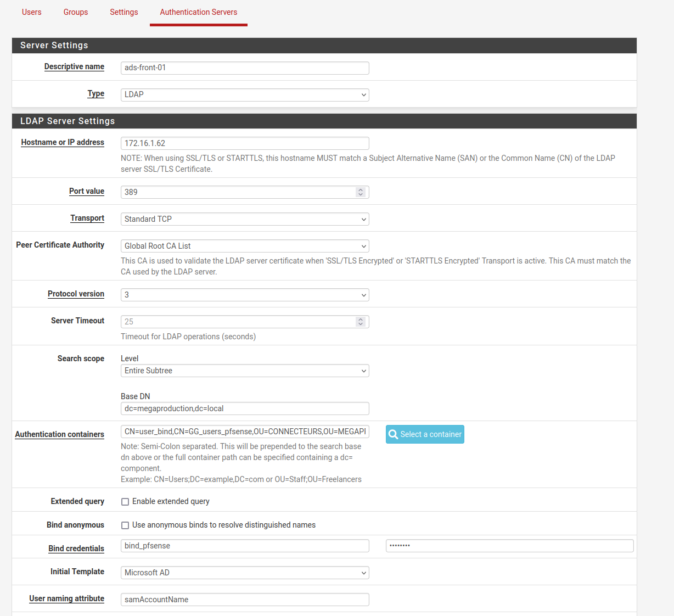Focus the Hostname or IP address field
This screenshot has height=616, width=674.
[x=244, y=143]
